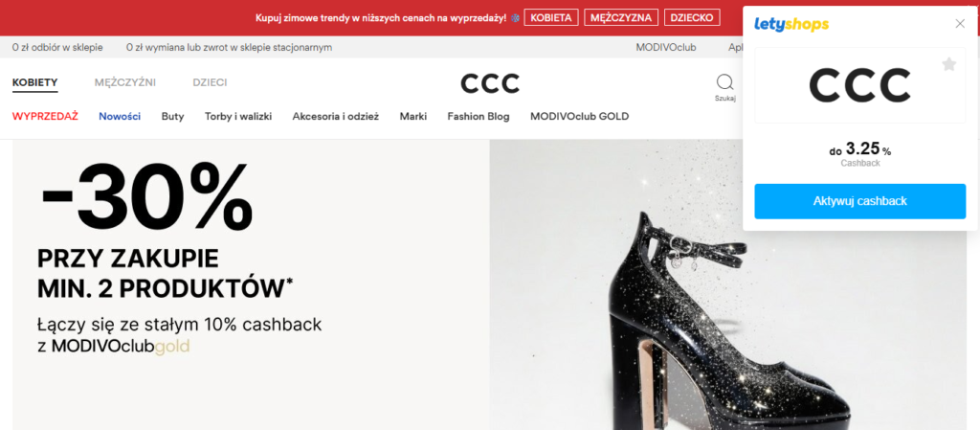Click the MODIVOclub link in top bar

(x=666, y=47)
